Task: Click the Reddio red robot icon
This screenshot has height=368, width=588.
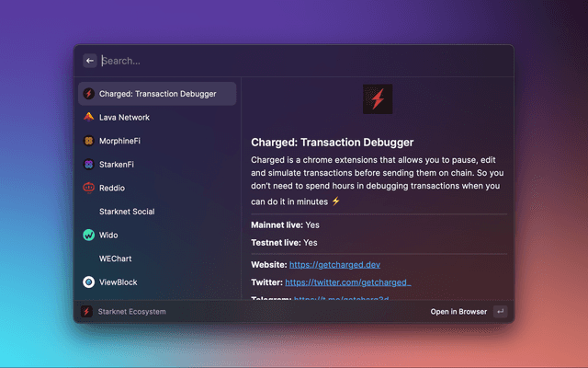Action: click(88, 188)
